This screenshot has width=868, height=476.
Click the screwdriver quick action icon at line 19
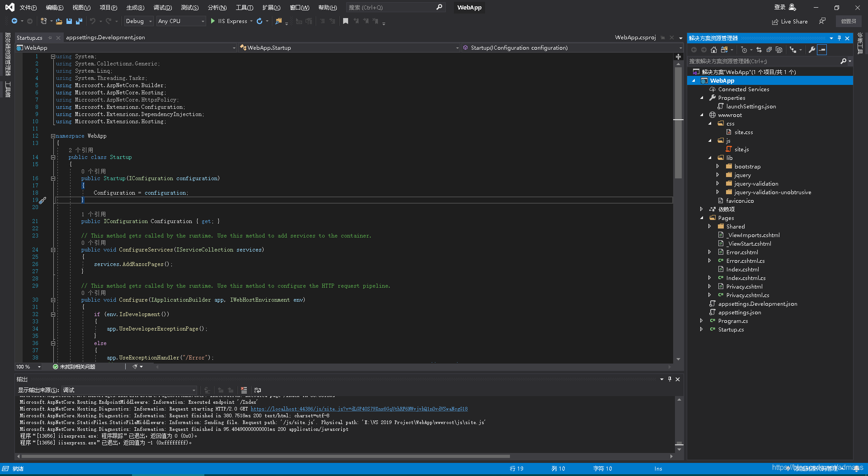point(42,201)
